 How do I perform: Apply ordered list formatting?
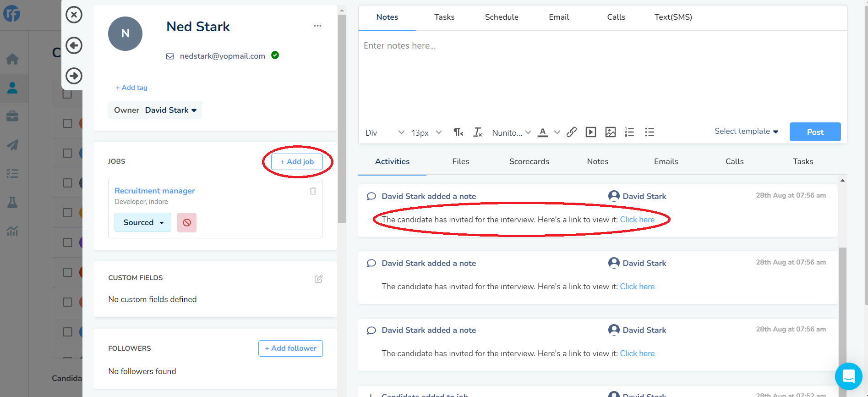(x=630, y=132)
